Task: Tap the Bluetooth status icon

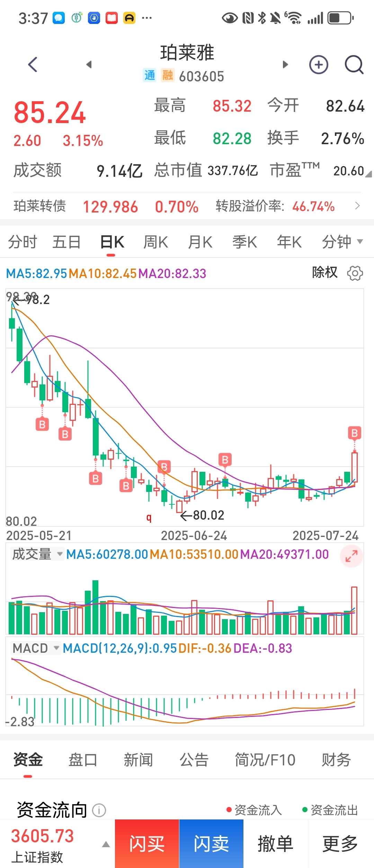Action: pyautogui.click(x=262, y=18)
